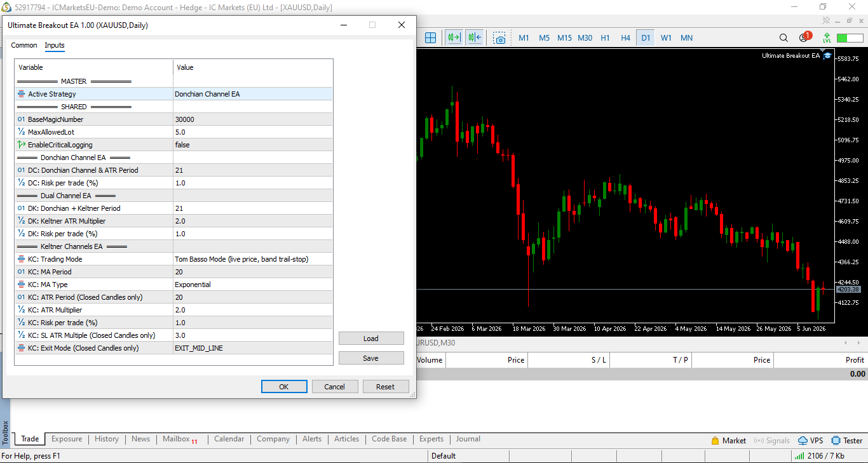This screenshot has width=868, height=463.
Task: Open Signals in the Toolbox bar
Action: coord(772,440)
